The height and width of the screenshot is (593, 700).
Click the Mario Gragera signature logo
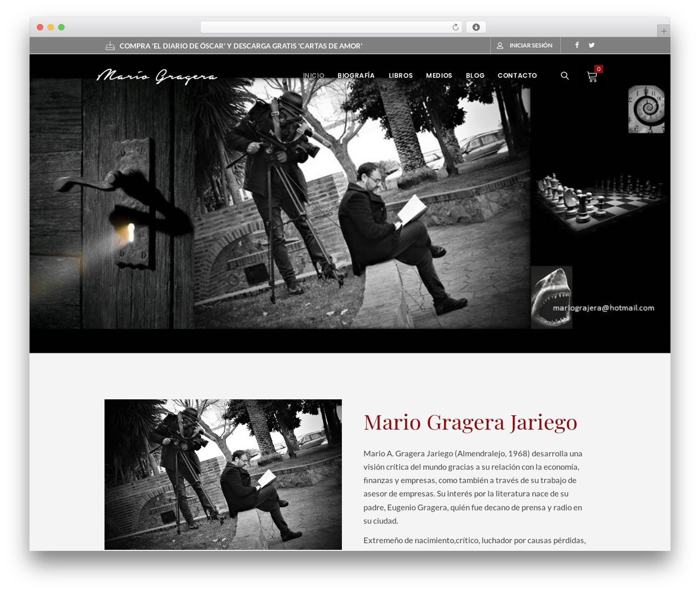157,77
